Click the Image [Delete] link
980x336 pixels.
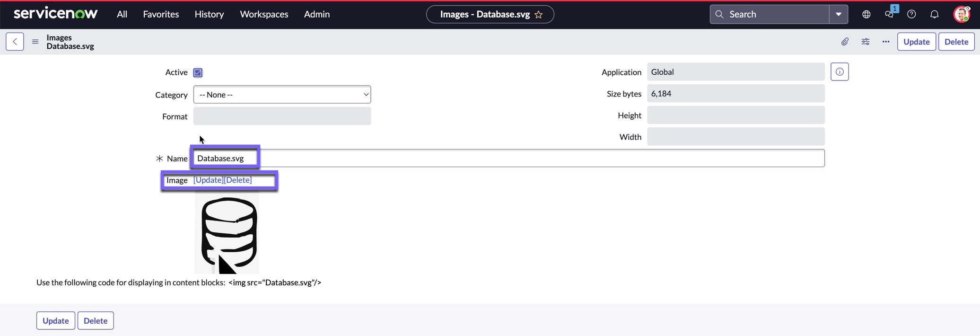point(238,180)
